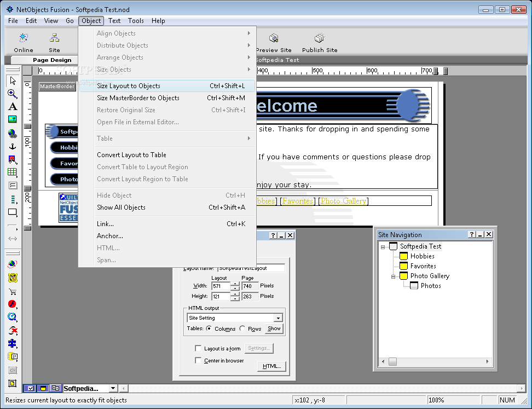Image resolution: width=532 pixels, height=409 pixels.
Task: Select the Form Area tool
Action: [13, 186]
